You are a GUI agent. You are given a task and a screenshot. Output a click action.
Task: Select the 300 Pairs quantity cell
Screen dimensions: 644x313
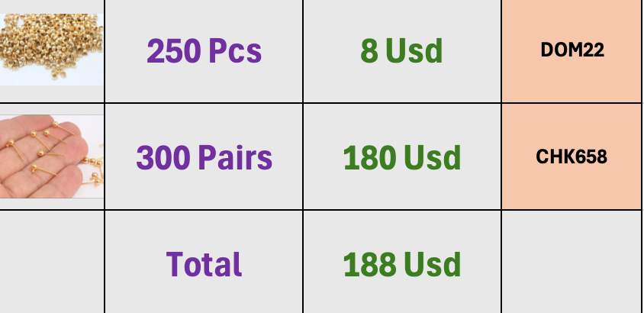[204, 156]
